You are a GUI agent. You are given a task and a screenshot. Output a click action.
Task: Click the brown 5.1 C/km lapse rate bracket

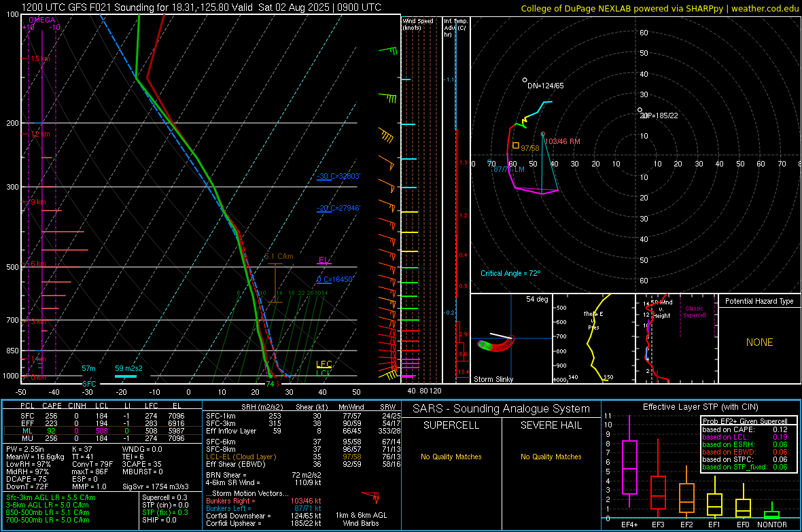tap(275, 283)
